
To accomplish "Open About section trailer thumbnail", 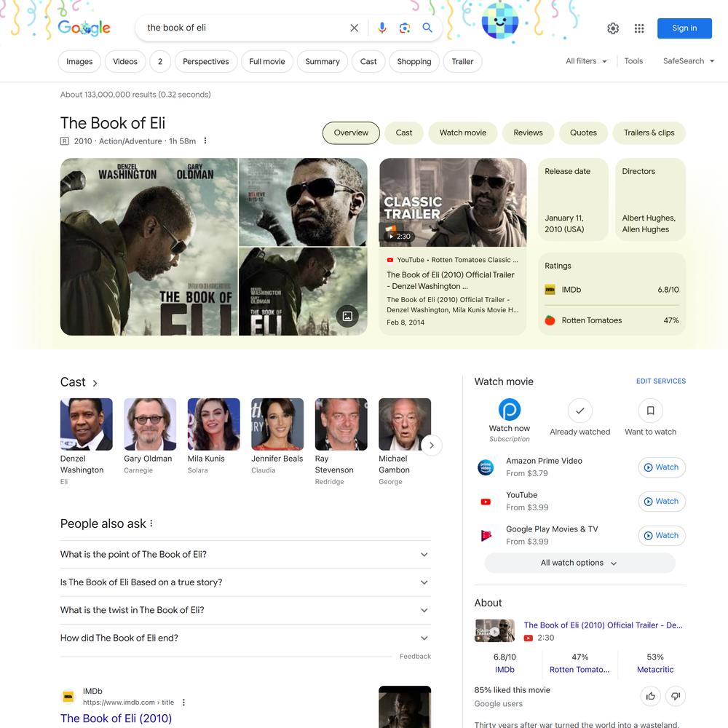I will coord(494,630).
